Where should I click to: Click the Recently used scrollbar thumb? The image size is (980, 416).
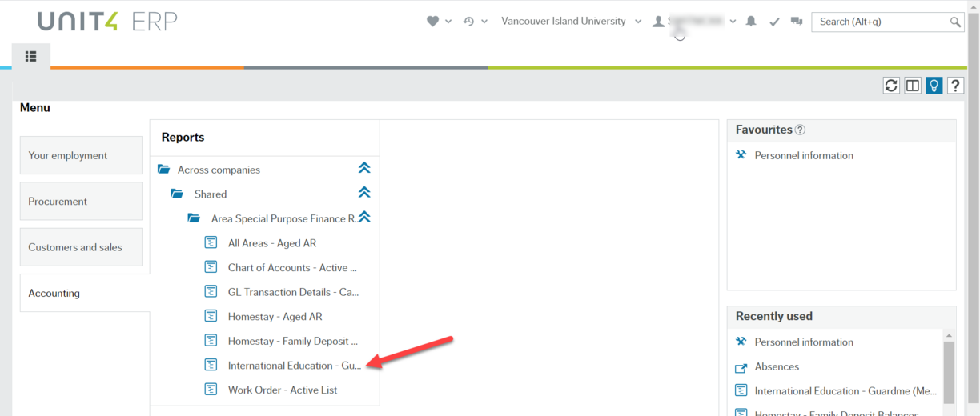coord(950,372)
